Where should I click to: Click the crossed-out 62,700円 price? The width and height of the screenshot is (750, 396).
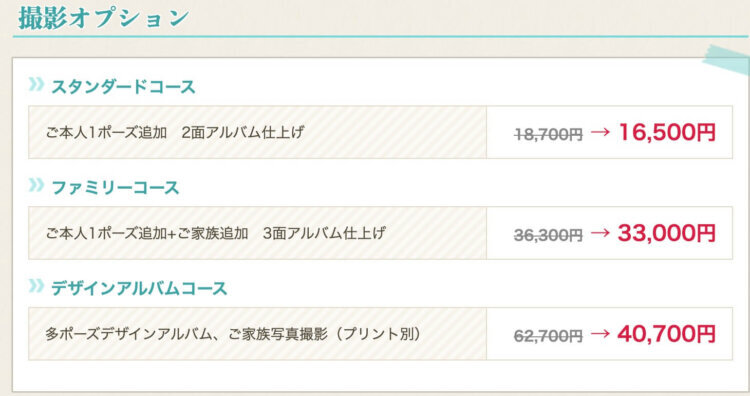[548, 336]
